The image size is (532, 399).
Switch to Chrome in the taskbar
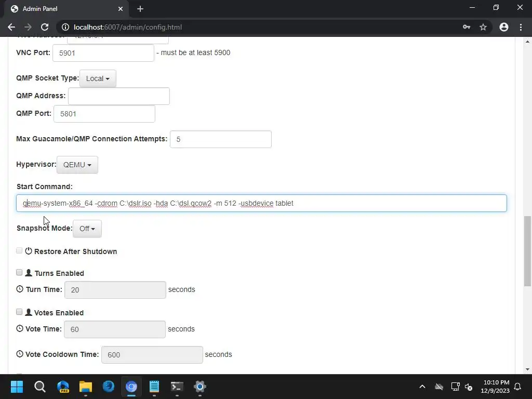[x=131, y=387]
